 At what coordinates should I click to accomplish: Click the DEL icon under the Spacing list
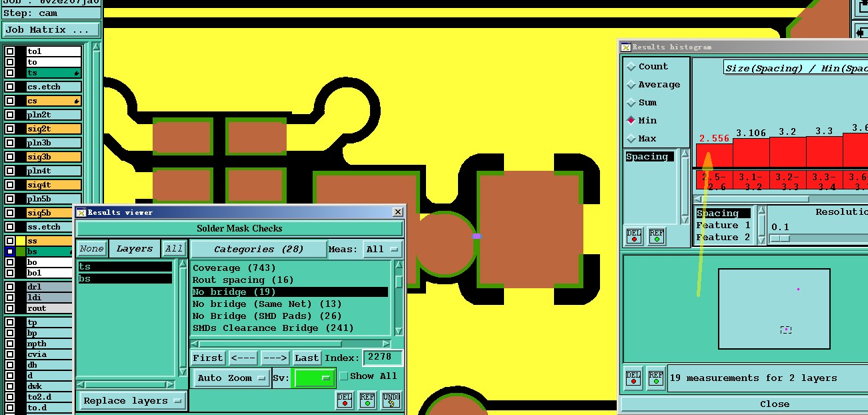[x=634, y=236]
